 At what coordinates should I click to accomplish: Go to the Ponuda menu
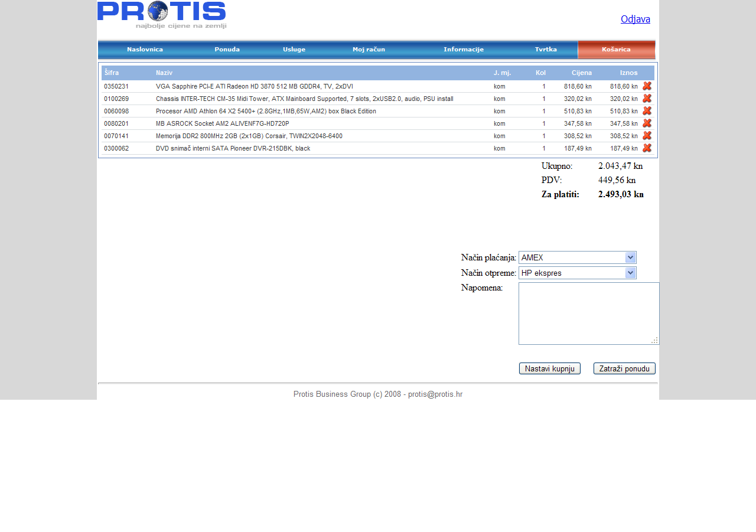(227, 50)
